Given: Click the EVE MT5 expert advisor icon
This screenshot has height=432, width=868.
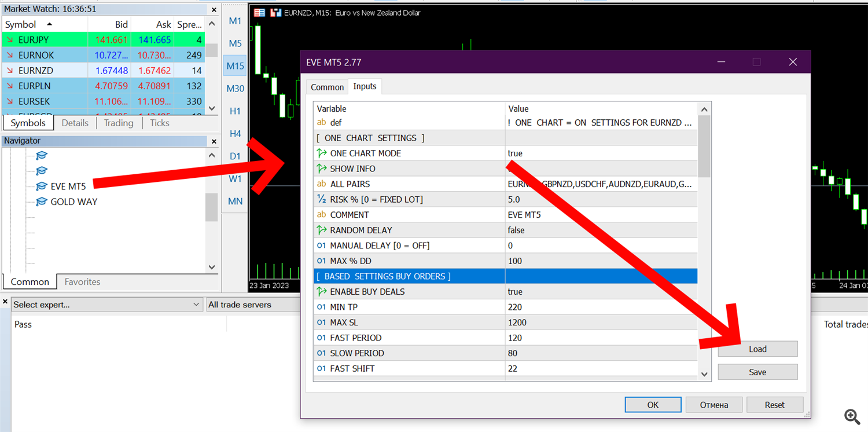Looking at the screenshot, I should point(41,186).
